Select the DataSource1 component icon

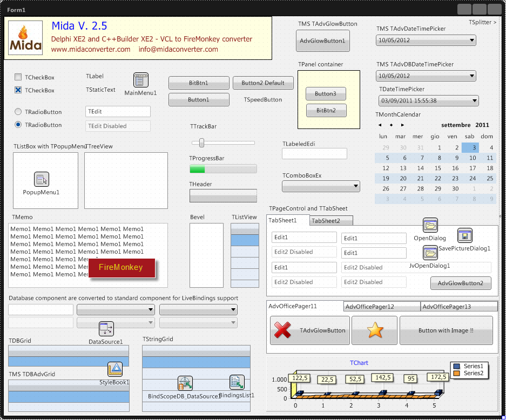[x=106, y=328]
